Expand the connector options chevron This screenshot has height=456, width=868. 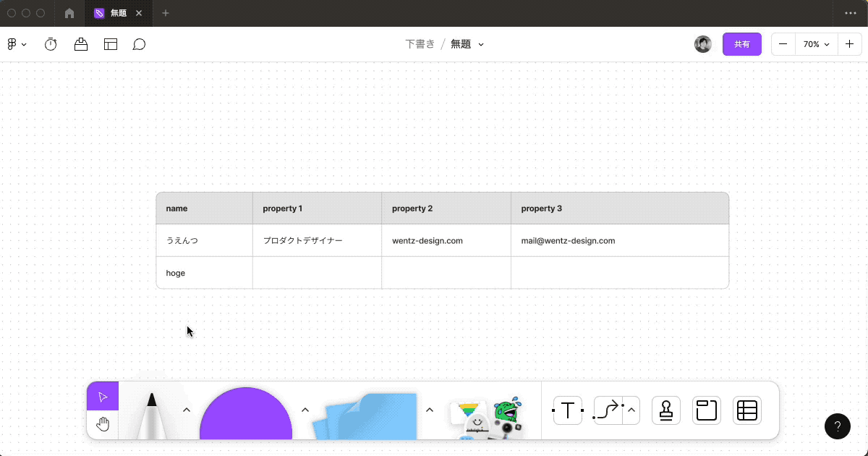(631, 410)
